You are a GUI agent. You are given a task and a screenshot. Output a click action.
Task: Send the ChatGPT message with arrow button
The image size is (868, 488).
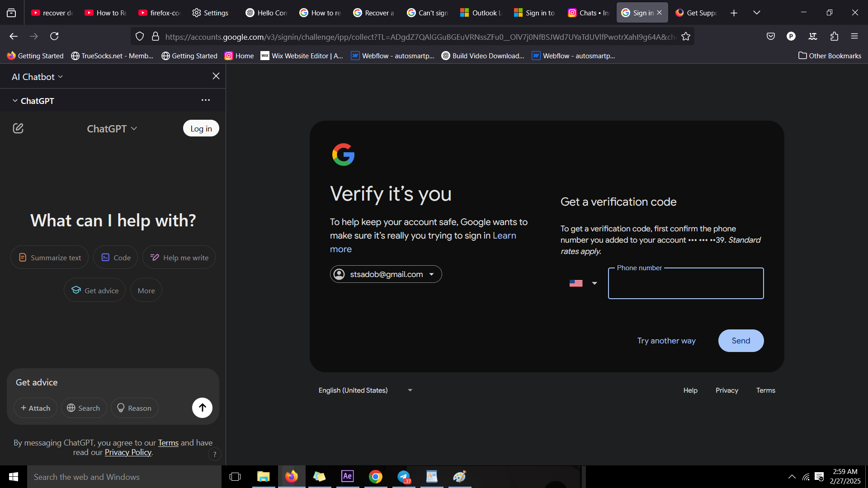(x=202, y=408)
